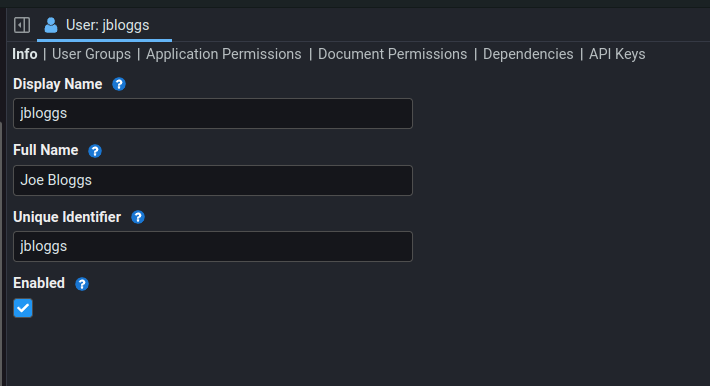This screenshot has width=710, height=386.
Task: Open the Document Permissions section
Action: coord(392,54)
